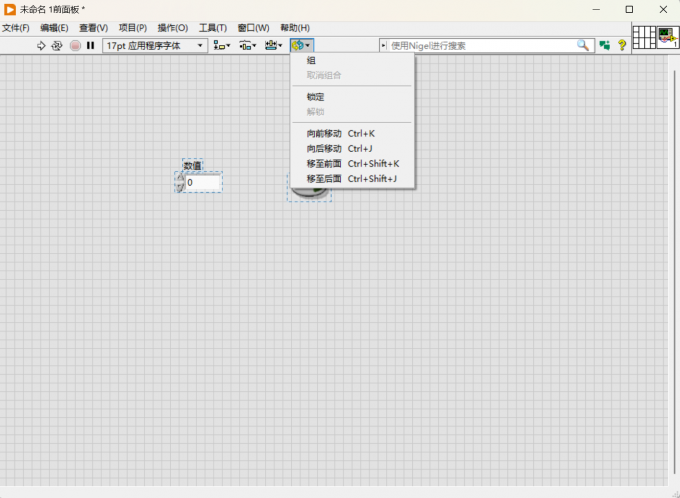Open the Resize Objects dropdown

click(274, 46)
